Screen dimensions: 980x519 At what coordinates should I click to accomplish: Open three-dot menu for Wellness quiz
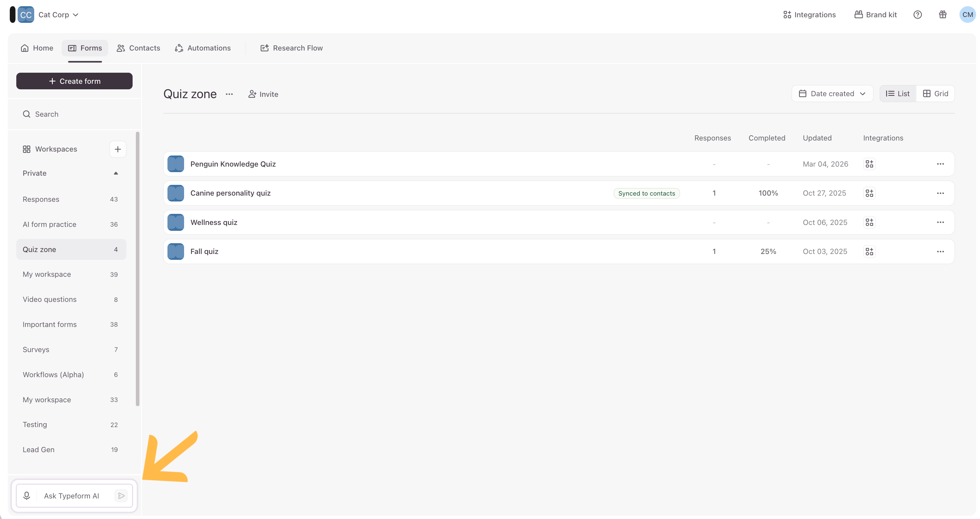(x=940, y=222)
